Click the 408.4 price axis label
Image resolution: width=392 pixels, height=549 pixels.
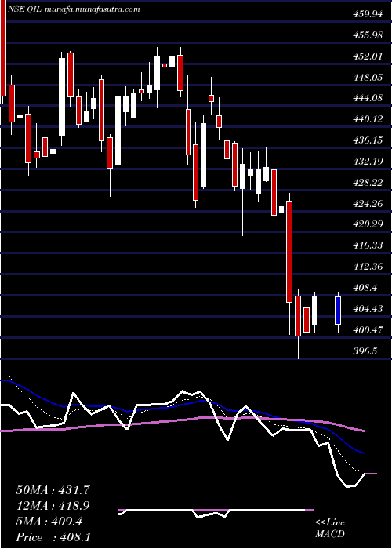click(365, 288)
